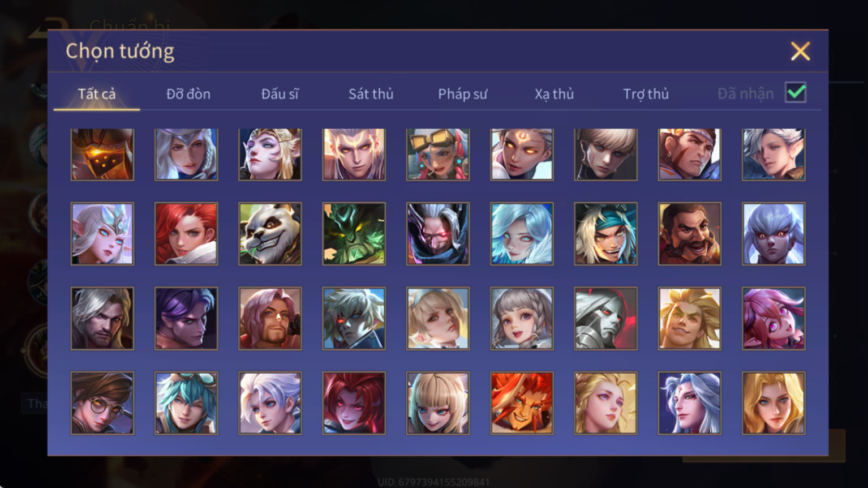Select the bearded mustache man hero

coord(690,234)
